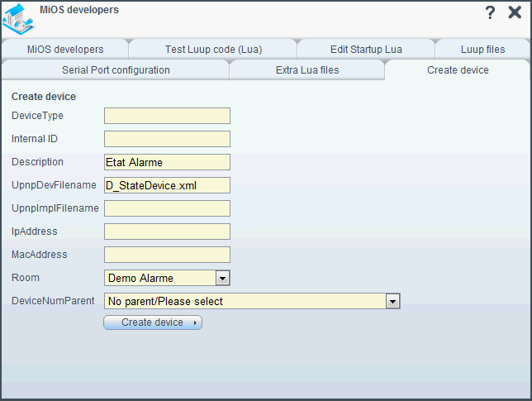Viewport: 532px width, 401px height.
Task: Click the DeviceType label
Action: [37, 116]
